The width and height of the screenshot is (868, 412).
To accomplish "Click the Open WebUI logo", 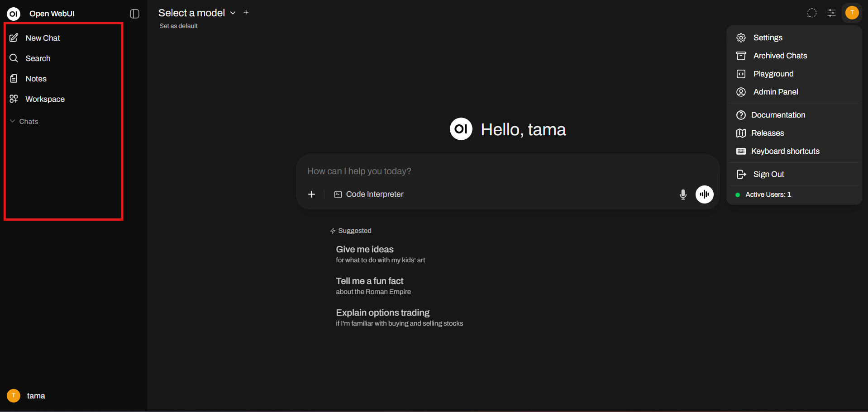I will [x=14, y=13].
